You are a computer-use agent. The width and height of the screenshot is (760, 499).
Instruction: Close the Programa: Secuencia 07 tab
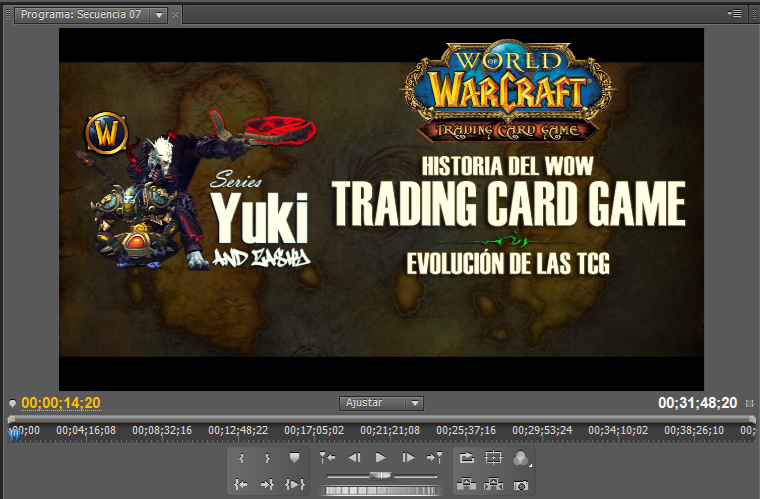(175, 15)
